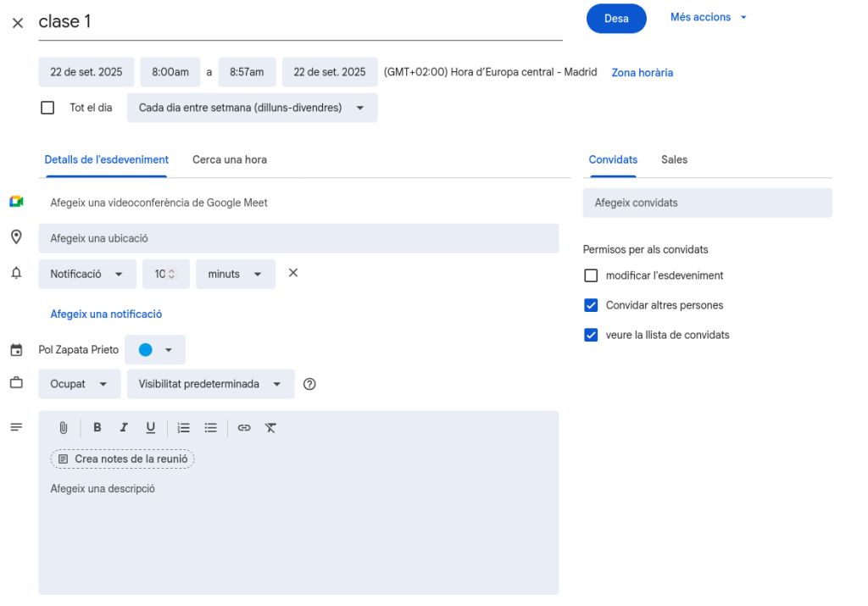Open the recurrence dropdown 'Cada dia entre setmana'
This screenshot has height=606, width=868.
(x=252, y=108)
